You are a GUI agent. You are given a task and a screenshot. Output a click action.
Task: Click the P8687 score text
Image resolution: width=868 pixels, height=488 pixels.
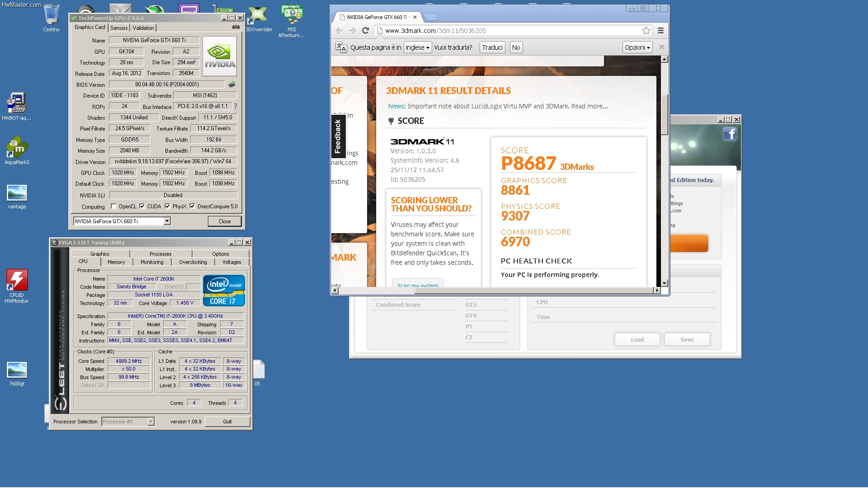click(528, 163)
